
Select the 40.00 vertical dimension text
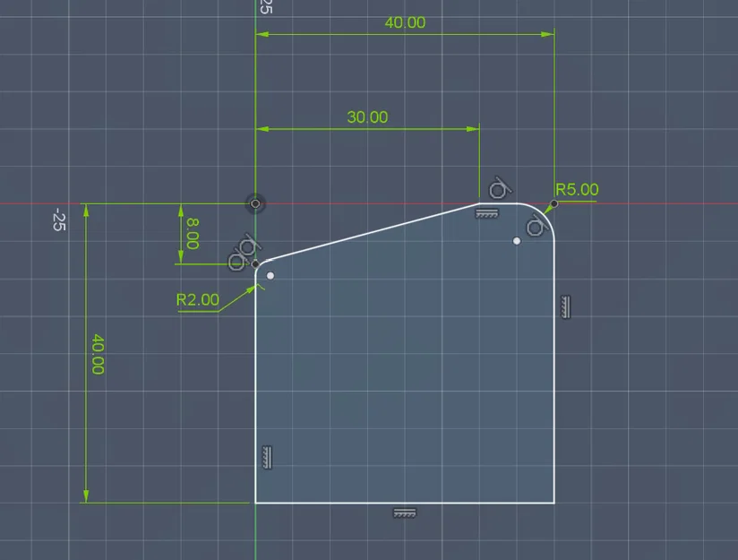pyautogui.click(x=98, y=354)
